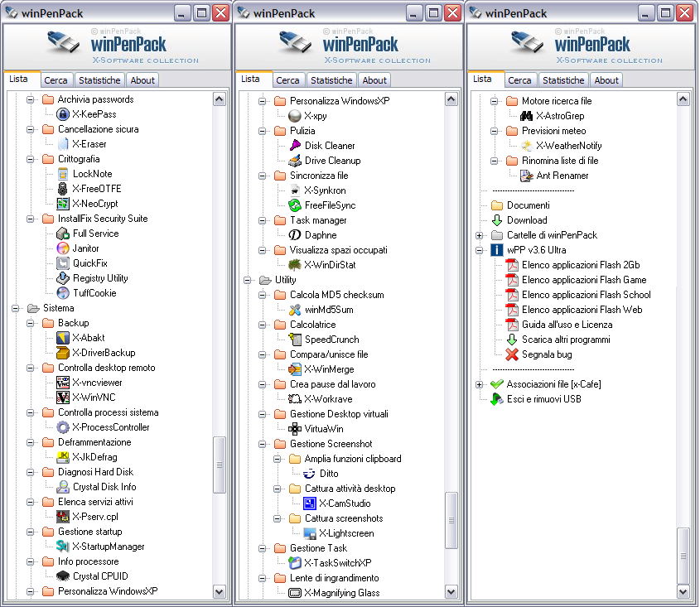Select Scarica altri programmi
This screenshot has height=607, width=700.
tap(566, 340)
